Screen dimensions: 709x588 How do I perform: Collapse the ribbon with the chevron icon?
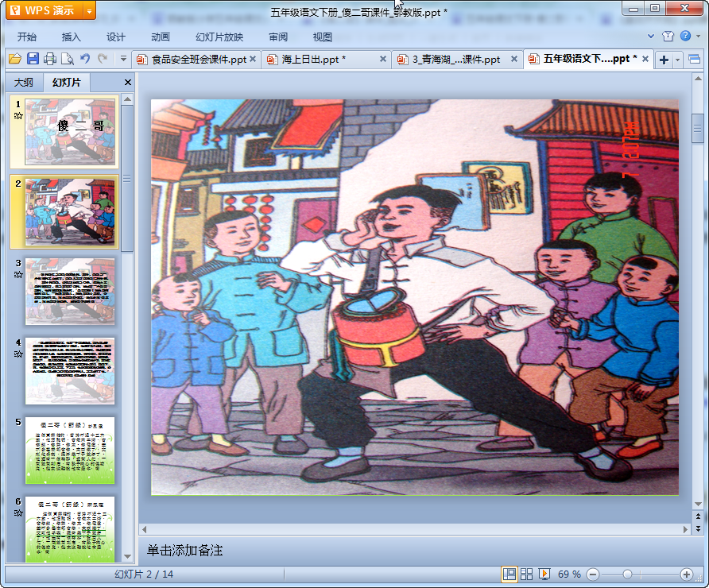click(x=651, y=37)
